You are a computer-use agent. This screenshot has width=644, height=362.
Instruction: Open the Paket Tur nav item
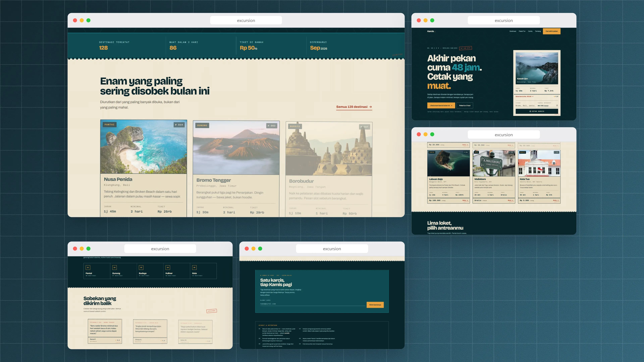tap(522, 31)
